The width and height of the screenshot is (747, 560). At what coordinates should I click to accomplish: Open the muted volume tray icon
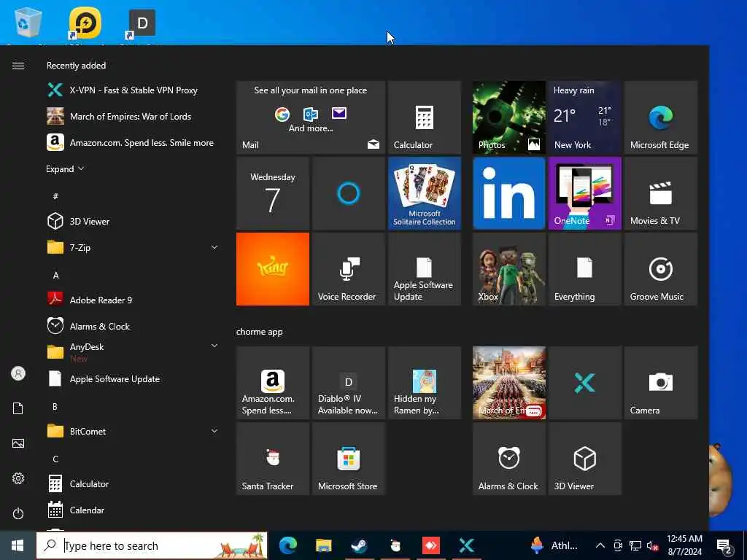653,545
